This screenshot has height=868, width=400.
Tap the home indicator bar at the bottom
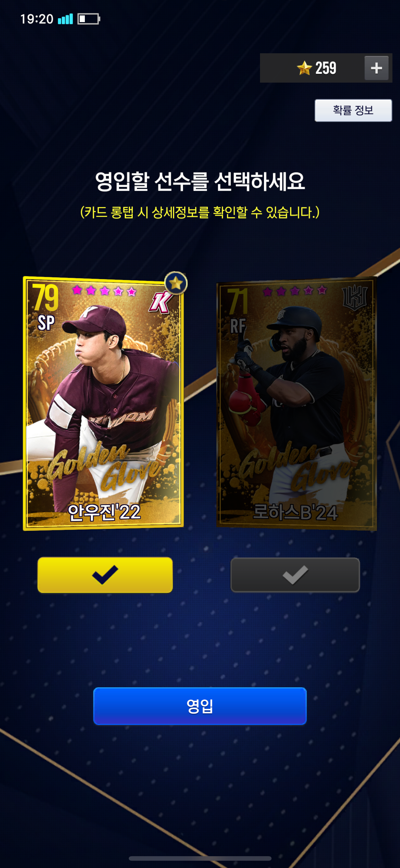click(x=200, y=858)
